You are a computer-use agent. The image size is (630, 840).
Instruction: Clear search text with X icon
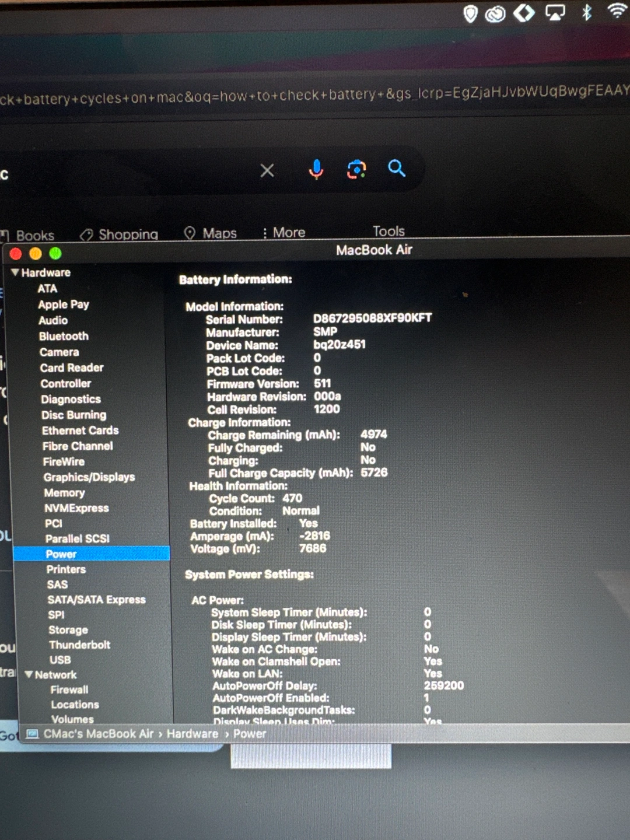coord(267,170)
